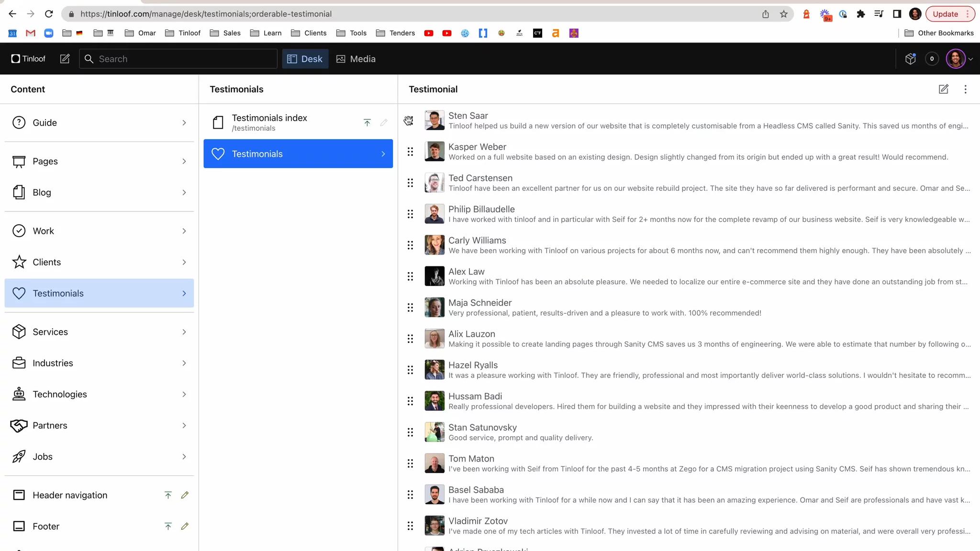Open Testimonials index document

[x=298, y=123]
